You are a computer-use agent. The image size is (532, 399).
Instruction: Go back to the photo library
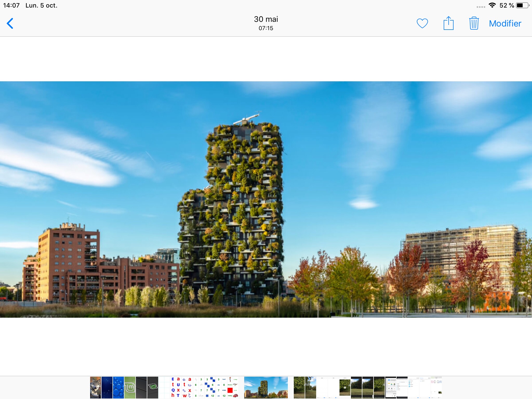point(10,23)
